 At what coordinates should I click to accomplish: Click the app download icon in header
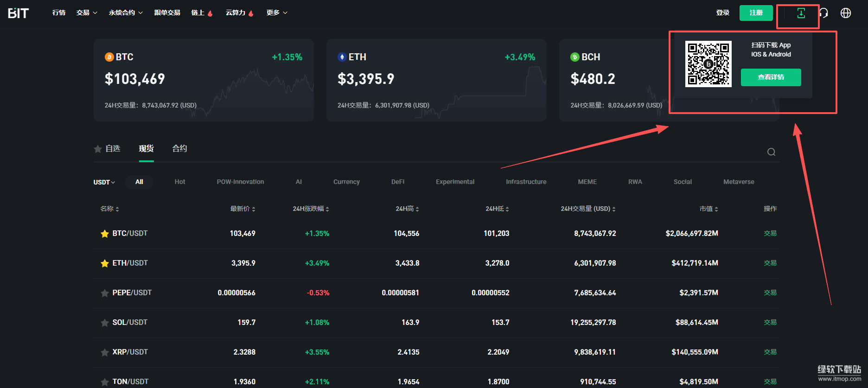pyautogui.click(x=801, y=13)
